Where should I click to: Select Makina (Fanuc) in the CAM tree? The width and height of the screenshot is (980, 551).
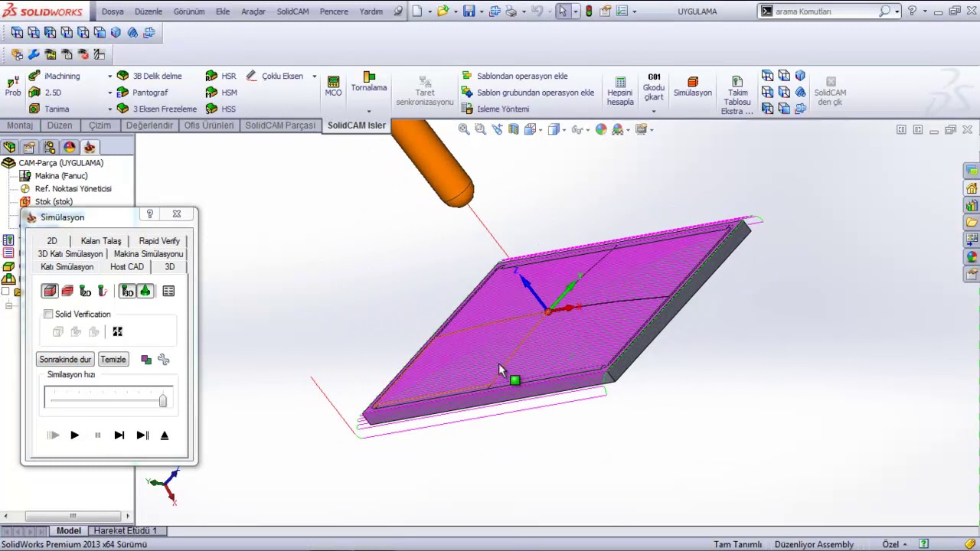[x=61, y=176]
